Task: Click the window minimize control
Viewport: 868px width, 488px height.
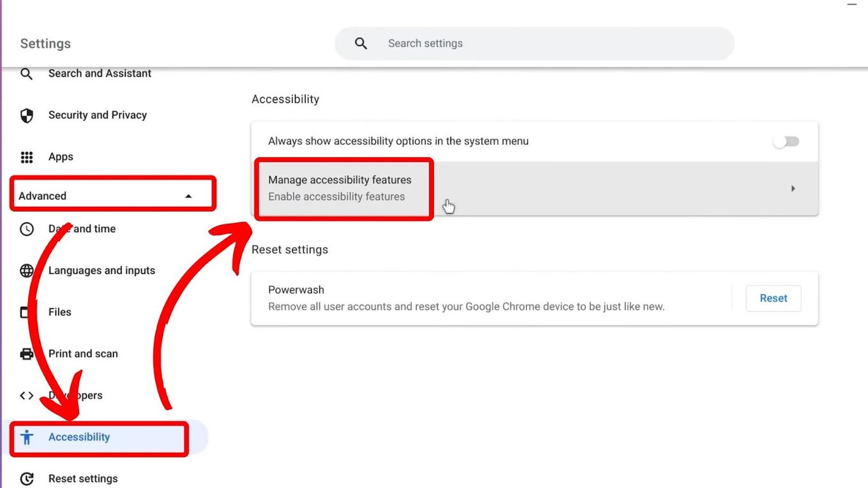Action: pos(853,5)
